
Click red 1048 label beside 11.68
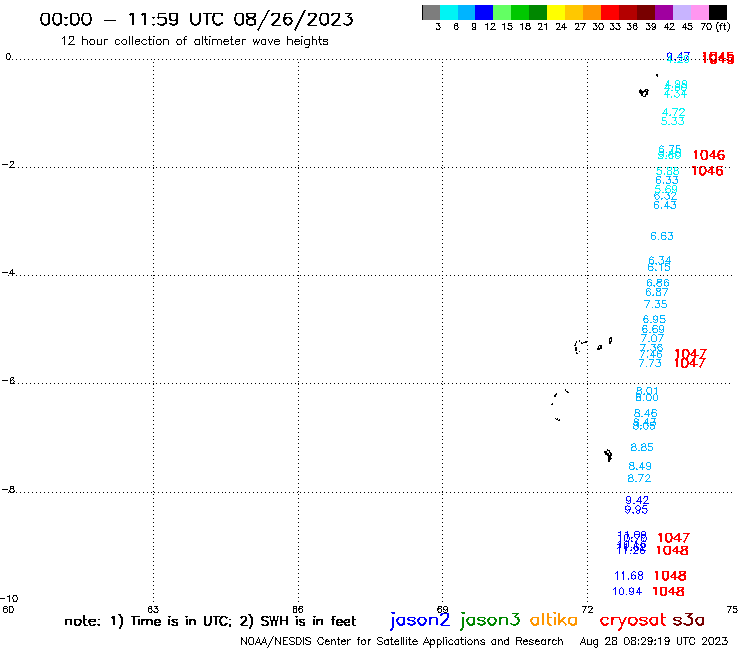tap(670, 576)
